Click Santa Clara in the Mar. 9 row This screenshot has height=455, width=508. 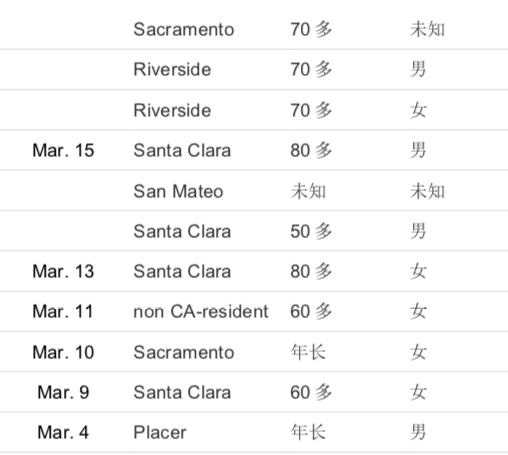tap(182, 392)
